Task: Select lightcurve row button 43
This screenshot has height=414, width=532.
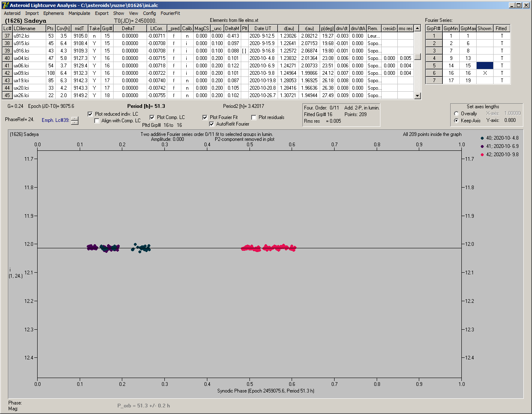Action: pyautogui.click(x=7, y=81)
